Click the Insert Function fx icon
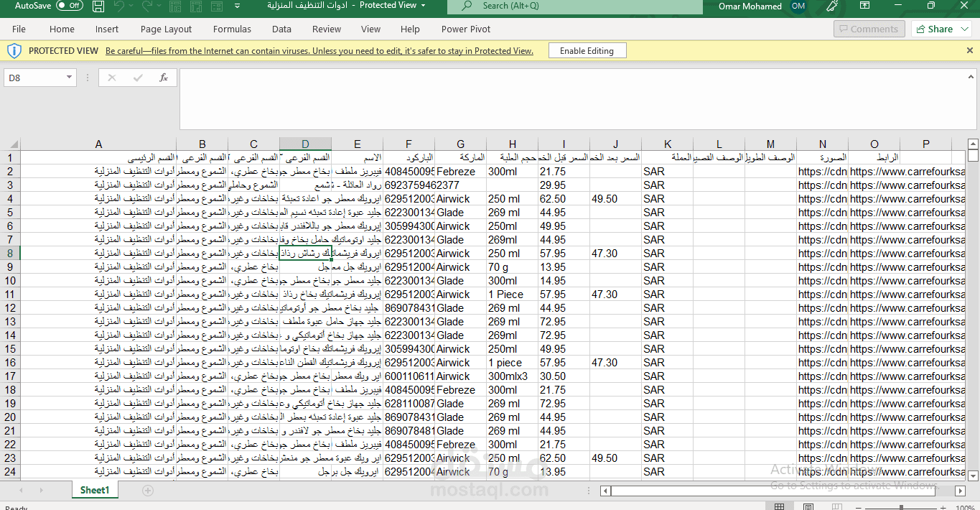Image resolution: width=980 pixels, height=510 pixels. 164,78
